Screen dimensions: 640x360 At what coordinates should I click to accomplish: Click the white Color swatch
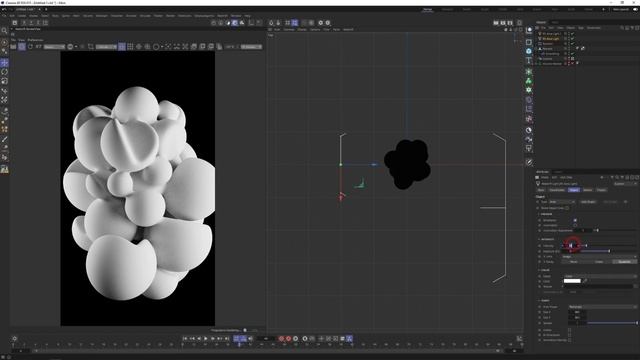[572, 281]
